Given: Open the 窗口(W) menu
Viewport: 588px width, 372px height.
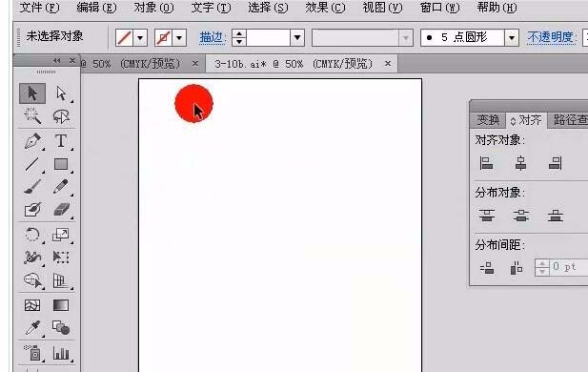Looking at the screenshot, I should pyautogui.click(x=439, y=8).
